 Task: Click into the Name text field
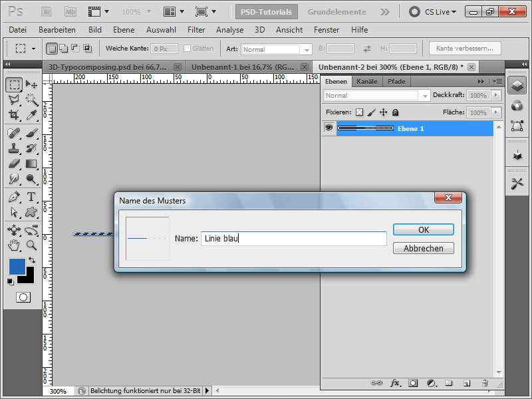coord(294,239)
